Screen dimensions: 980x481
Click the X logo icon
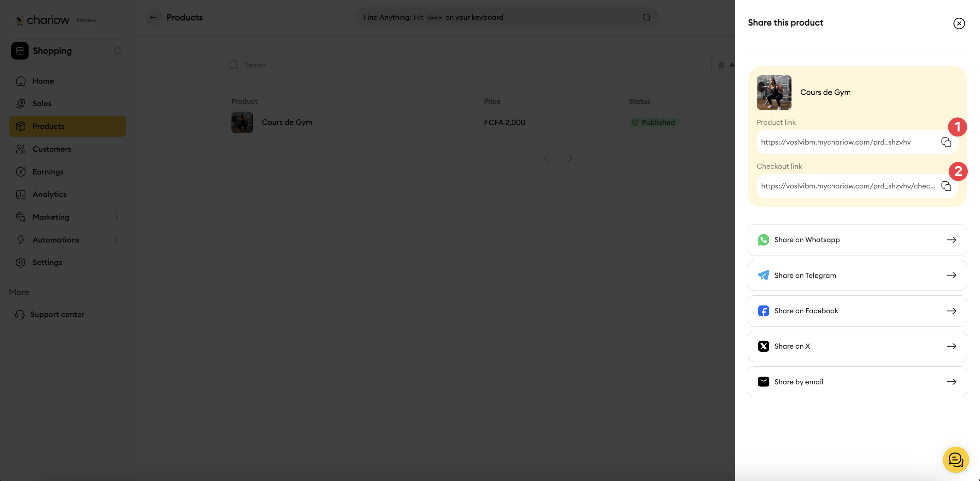point(763,346)
